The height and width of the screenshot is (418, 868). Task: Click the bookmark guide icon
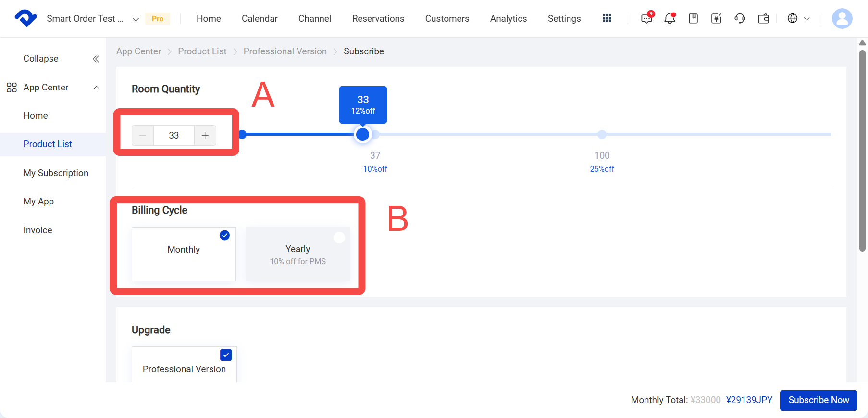[x=693, y=18]
